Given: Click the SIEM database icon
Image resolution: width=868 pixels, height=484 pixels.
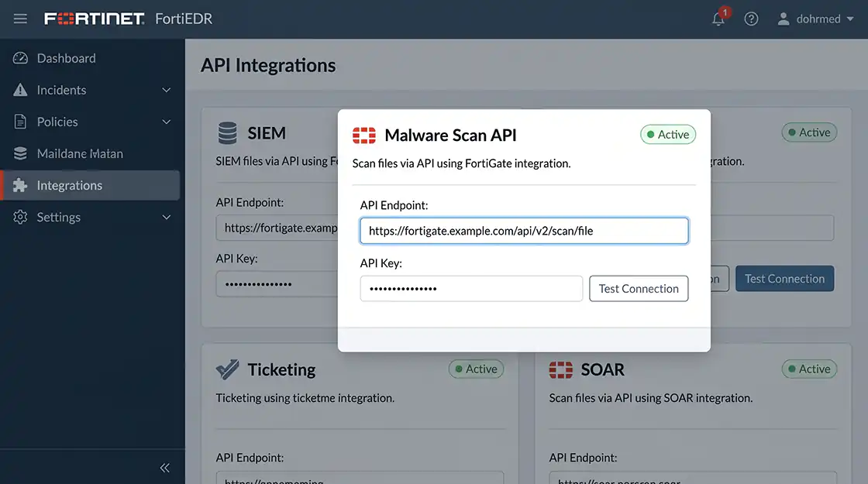Looking at the screenshot, I should coord(228,132).
